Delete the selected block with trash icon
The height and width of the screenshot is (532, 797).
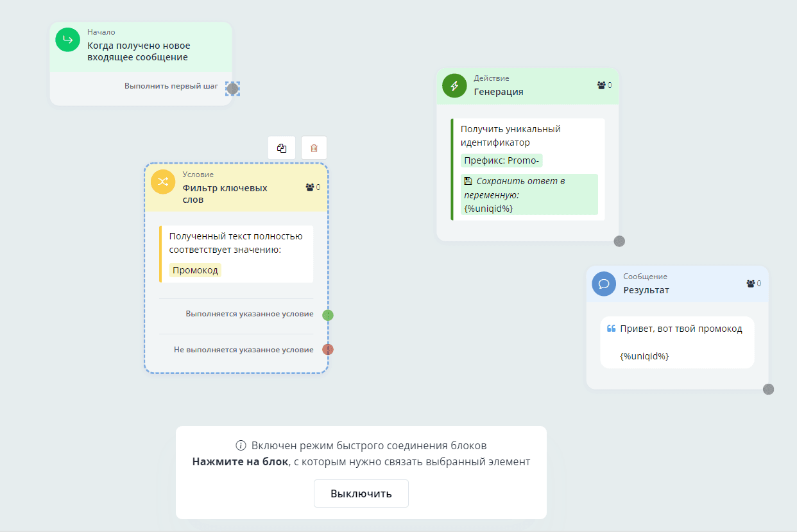(314, 148)
